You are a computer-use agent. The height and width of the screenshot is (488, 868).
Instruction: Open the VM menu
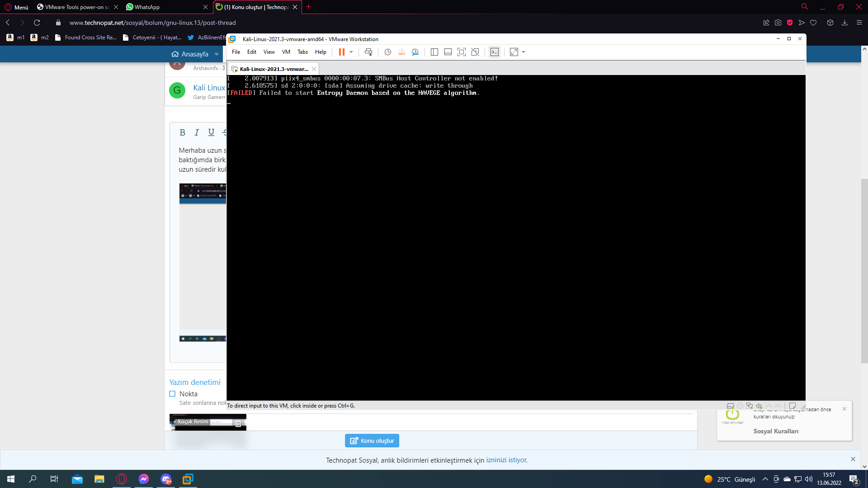click(286, 52)
